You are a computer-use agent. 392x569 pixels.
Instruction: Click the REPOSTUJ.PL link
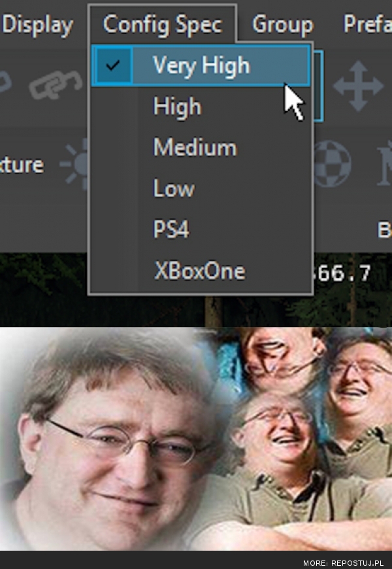(x=344, y=562)
